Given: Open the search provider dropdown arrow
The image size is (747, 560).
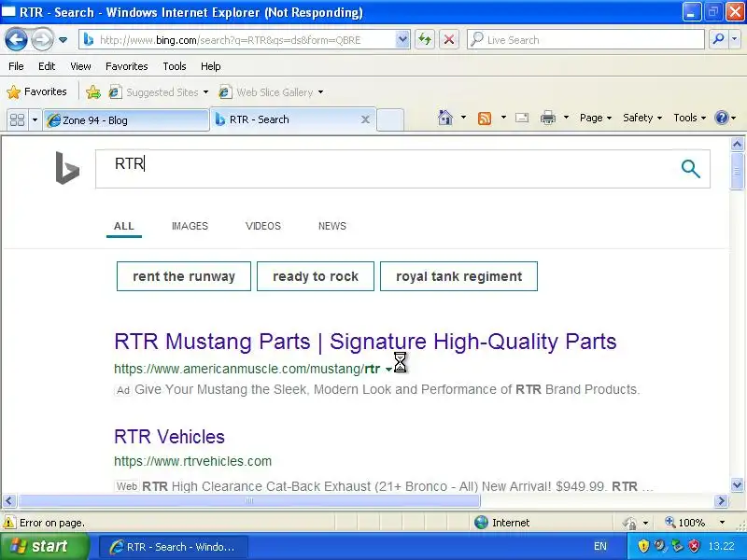Looking at the screenshot, I should [735, 39].
